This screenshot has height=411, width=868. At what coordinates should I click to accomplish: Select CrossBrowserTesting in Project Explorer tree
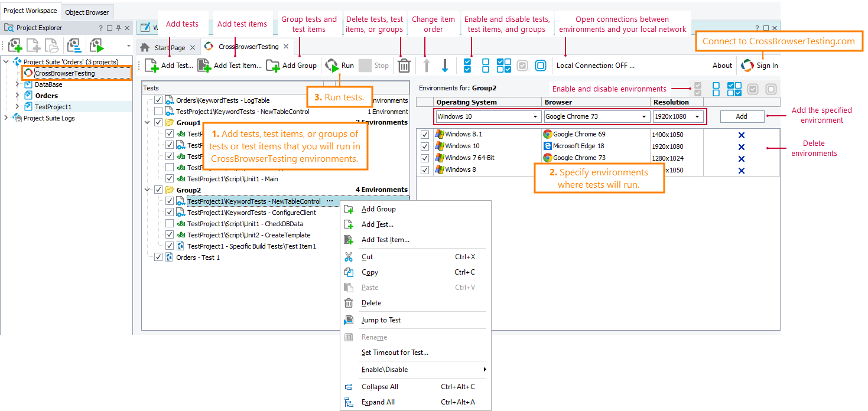tap(64, 73)
